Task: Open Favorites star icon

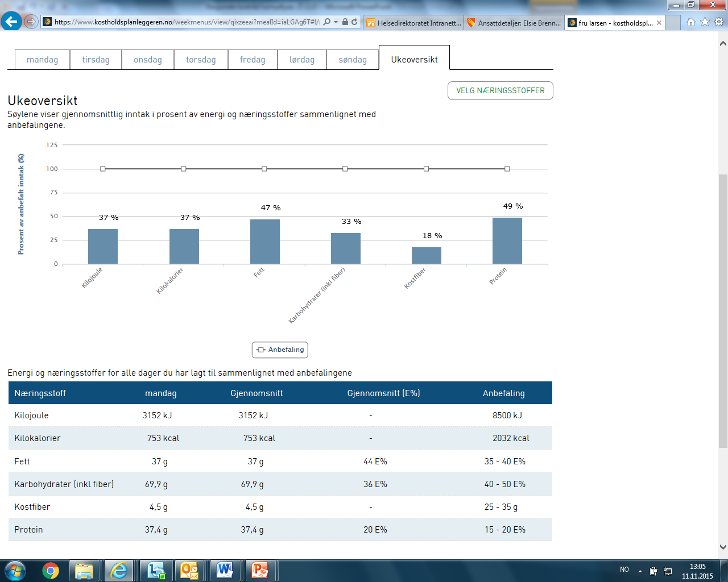Action: (x=705, y=22)
